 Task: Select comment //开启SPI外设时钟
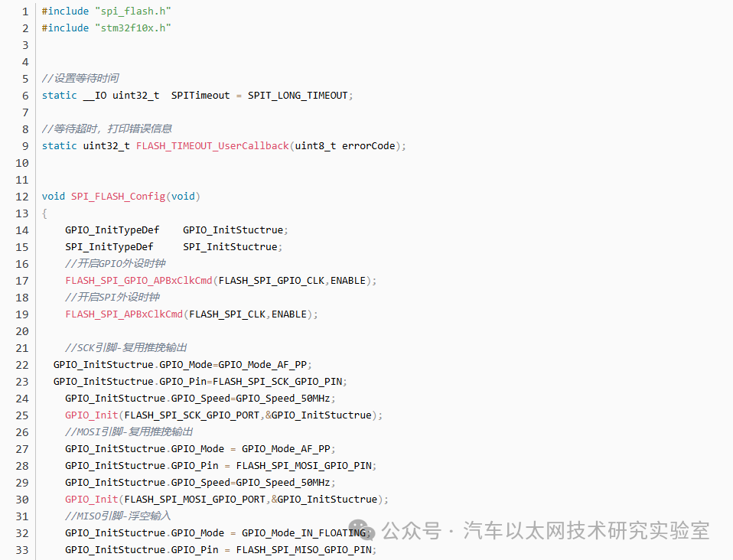point(112,297)
